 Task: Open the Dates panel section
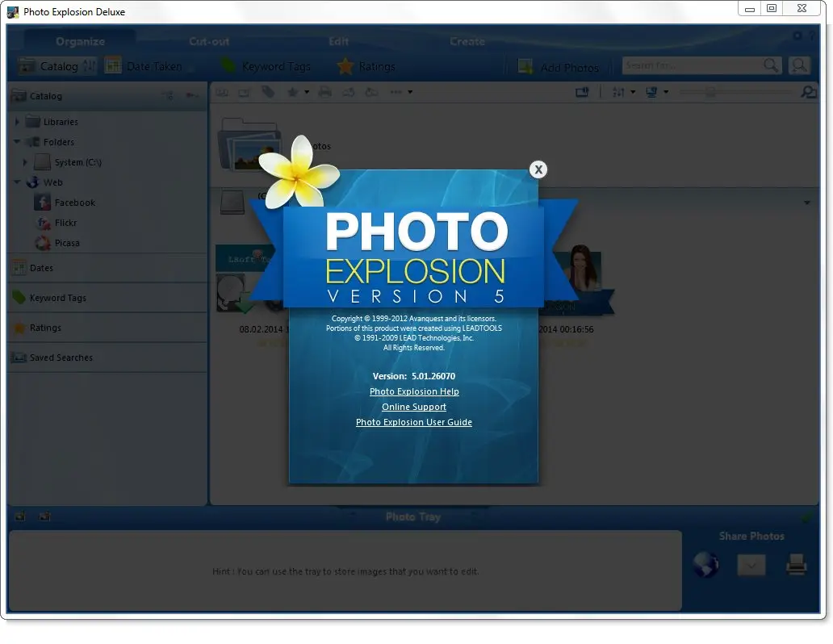point(108,268)
